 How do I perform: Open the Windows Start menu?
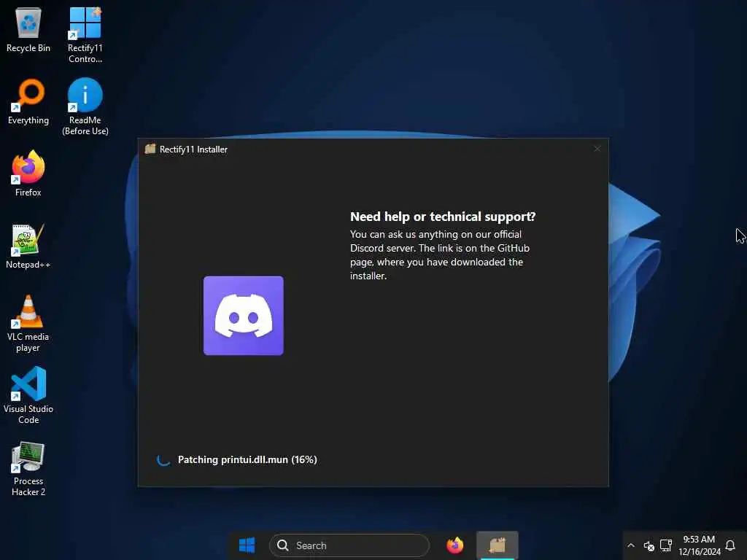247,545
